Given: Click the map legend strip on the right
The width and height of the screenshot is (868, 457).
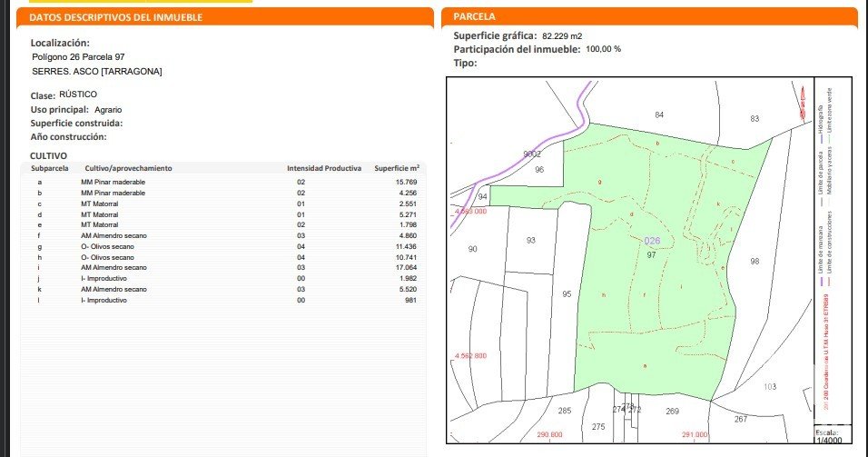Looking at the screenshot, I should click(827, 245).
